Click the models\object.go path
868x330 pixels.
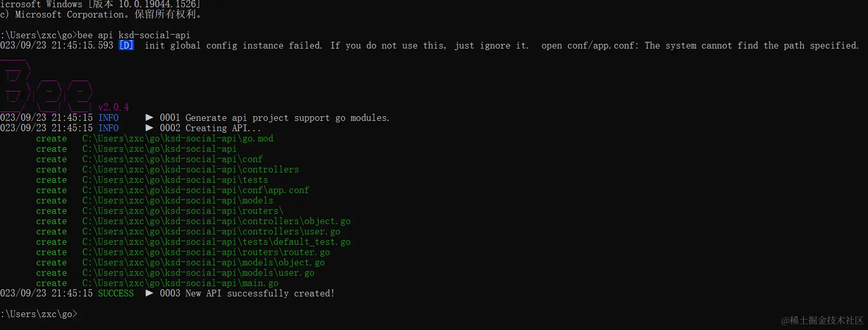(203, 262)
